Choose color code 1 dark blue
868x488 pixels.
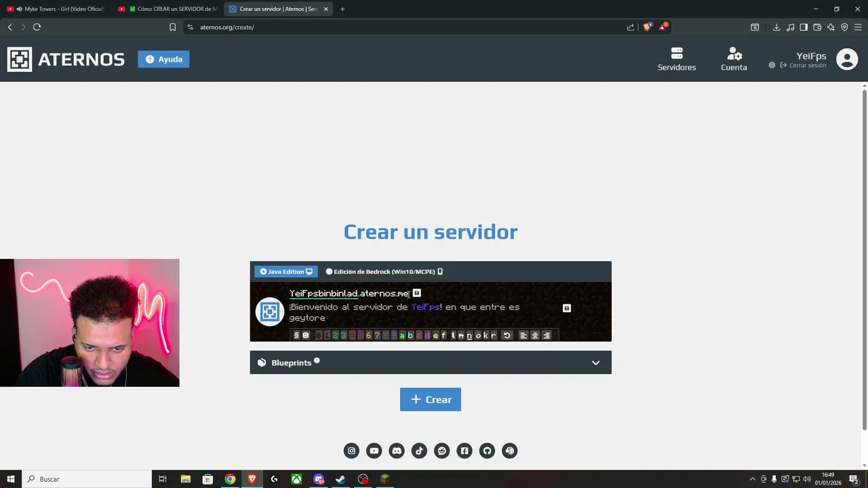pos(327,335)
